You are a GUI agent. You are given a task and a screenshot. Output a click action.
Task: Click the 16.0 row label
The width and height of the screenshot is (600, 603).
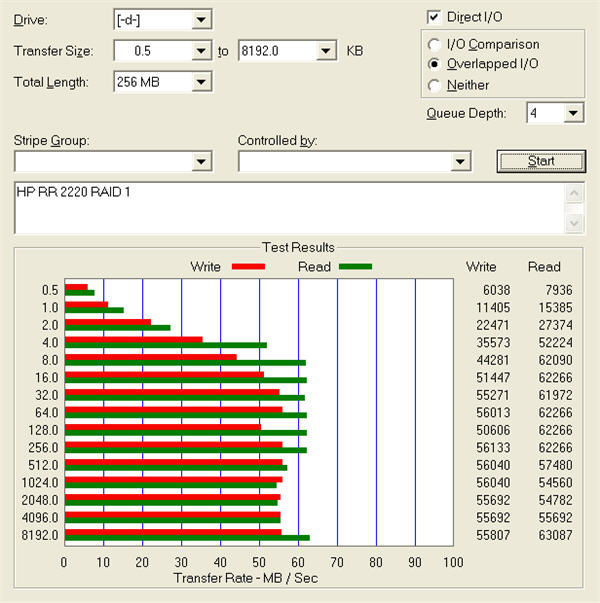tap(47, 378)
